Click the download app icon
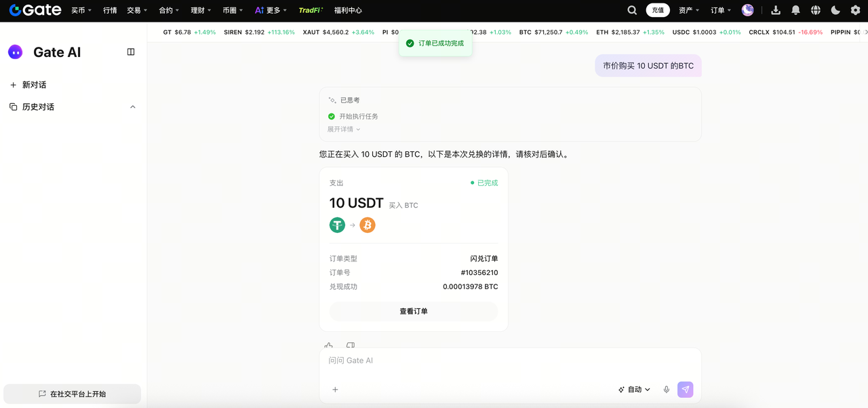Image resolution: width=868 pixels, height=408 pixels. click(776, 10)
